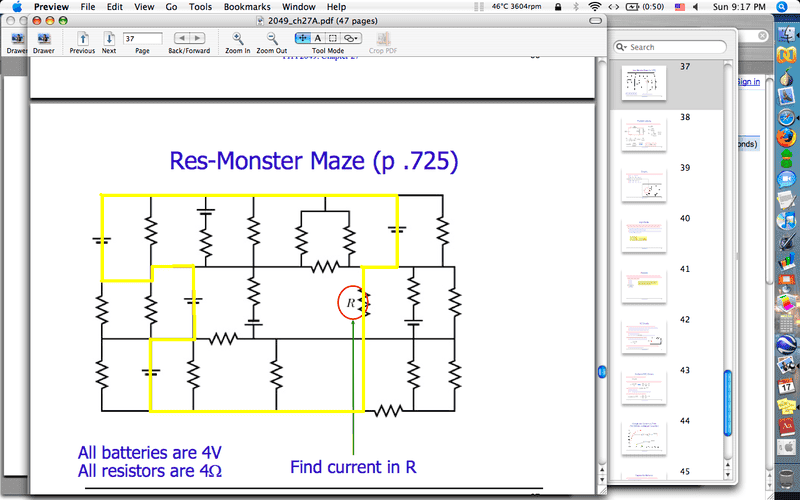The height and width of the screenshot is (500, 800).
Task: Click the Sign in link in background window
Action: pos(748,82)
